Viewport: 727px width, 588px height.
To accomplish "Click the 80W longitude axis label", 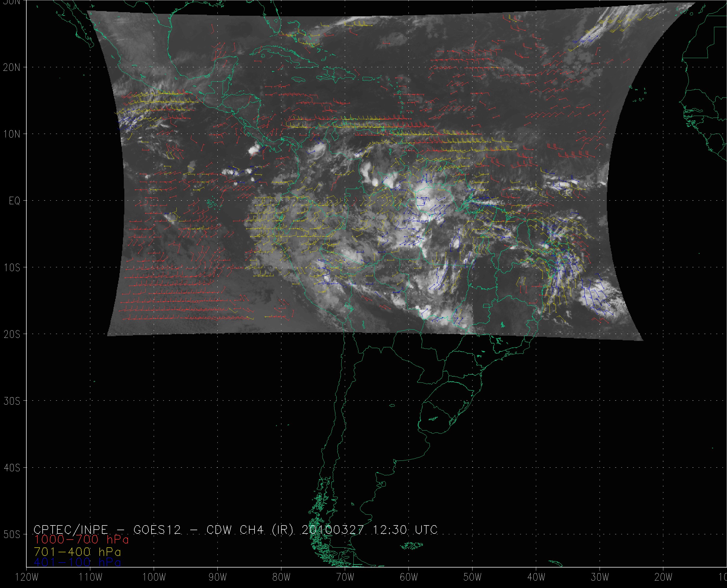I will point(281,577).
